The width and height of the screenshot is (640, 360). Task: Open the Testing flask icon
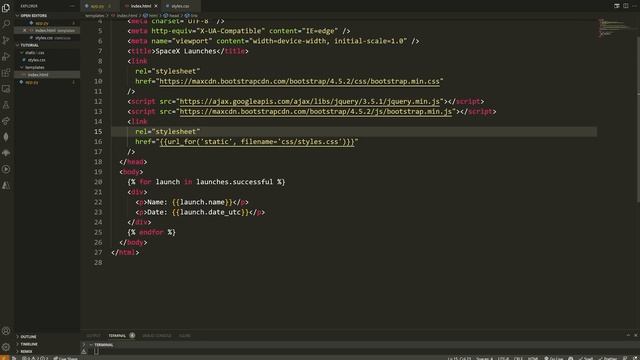(6, 105)
